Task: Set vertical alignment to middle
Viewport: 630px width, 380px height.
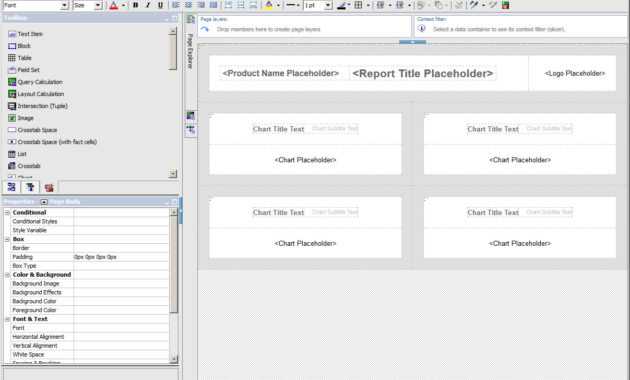Action: coord(241,5)
